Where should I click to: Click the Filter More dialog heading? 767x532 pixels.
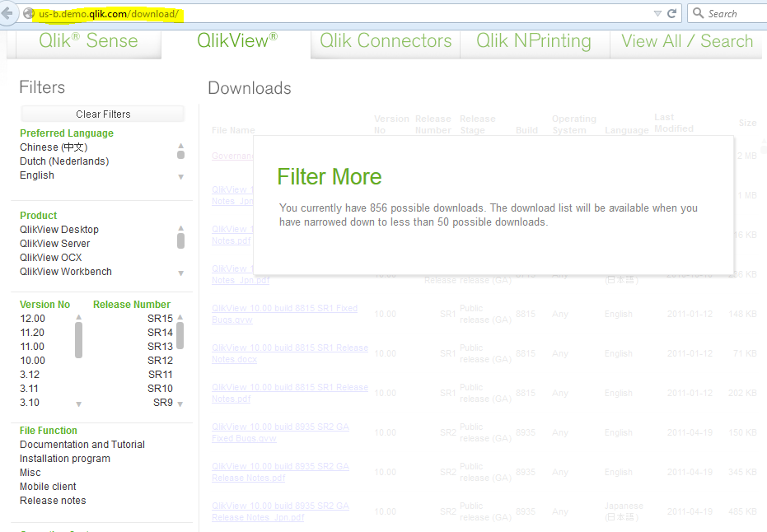[330, 176]
